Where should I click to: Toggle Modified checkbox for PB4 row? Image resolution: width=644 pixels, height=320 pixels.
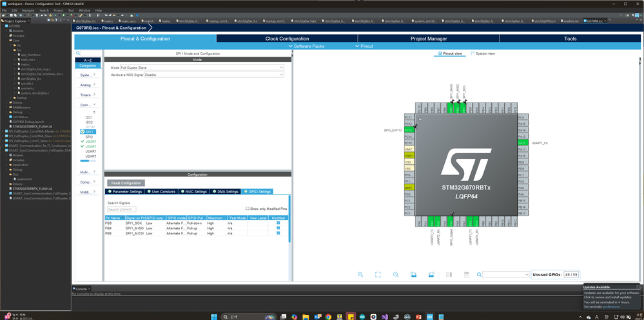pyautogui.click(x=278, y=228)
